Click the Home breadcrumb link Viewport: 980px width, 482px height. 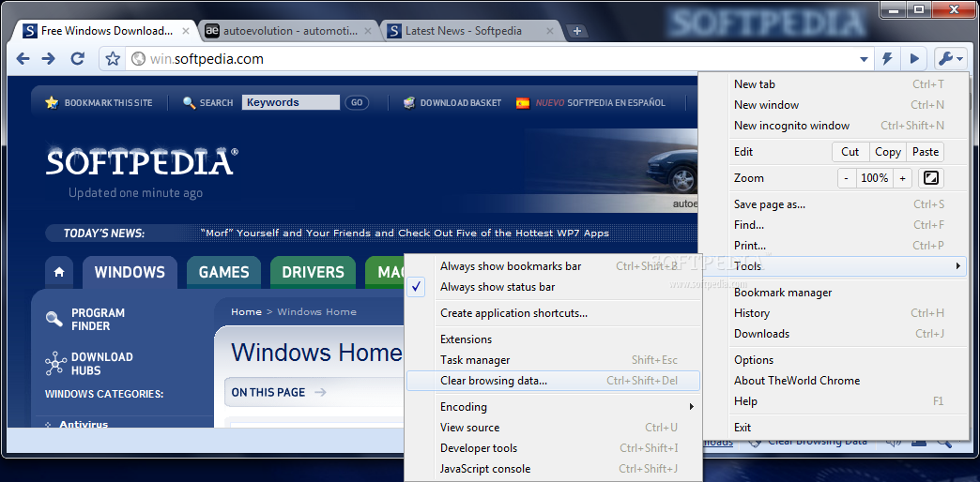pyautogui.click(x=246, y=311)
